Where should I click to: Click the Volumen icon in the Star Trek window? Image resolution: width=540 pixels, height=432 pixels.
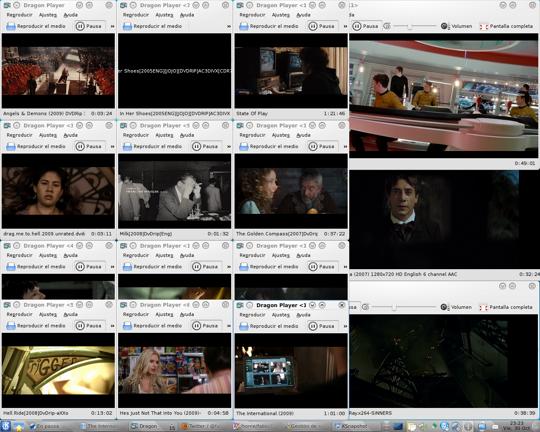[444, 26]
